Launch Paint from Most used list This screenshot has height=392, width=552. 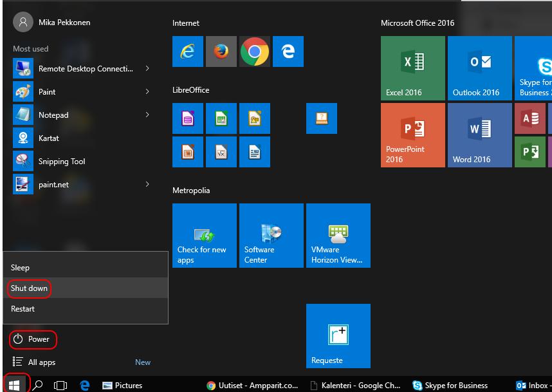(84, 91)
